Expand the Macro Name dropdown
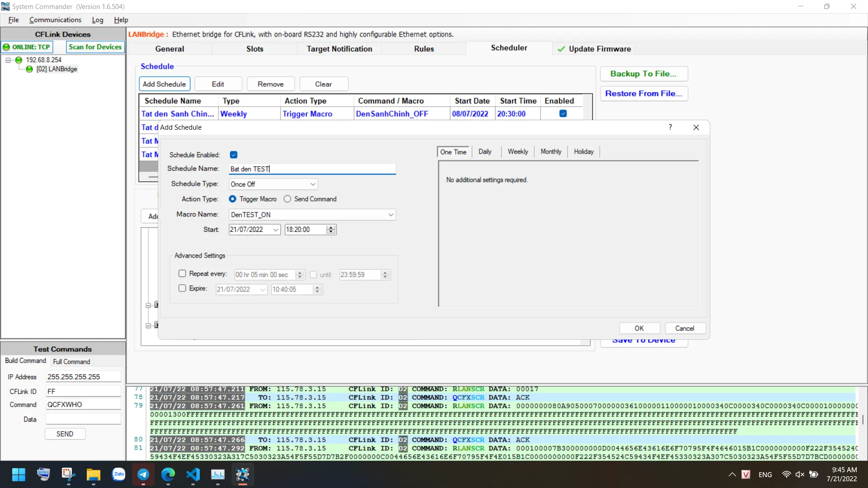This screenshot has height=488, width=868. (391, 215)
